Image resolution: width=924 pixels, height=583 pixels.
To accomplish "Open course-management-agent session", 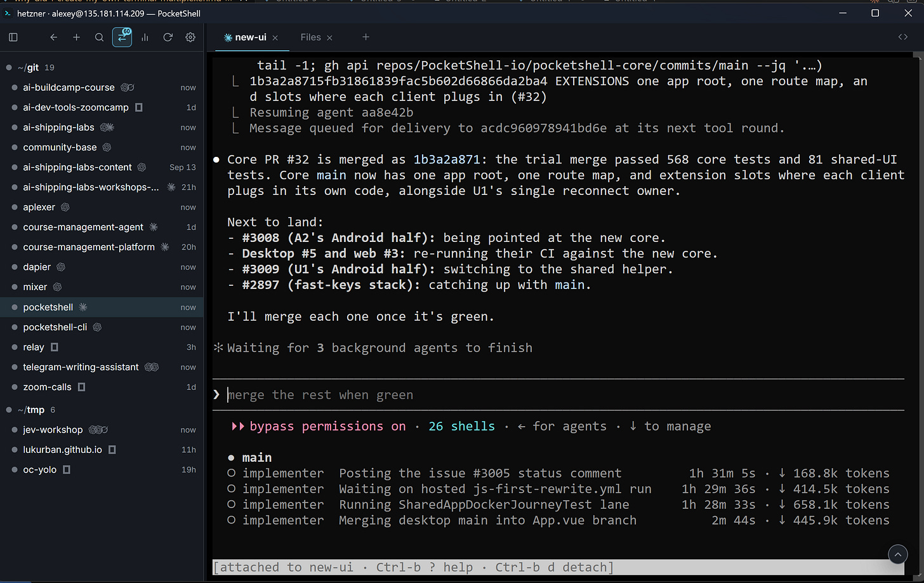I will tap(102, 227).
